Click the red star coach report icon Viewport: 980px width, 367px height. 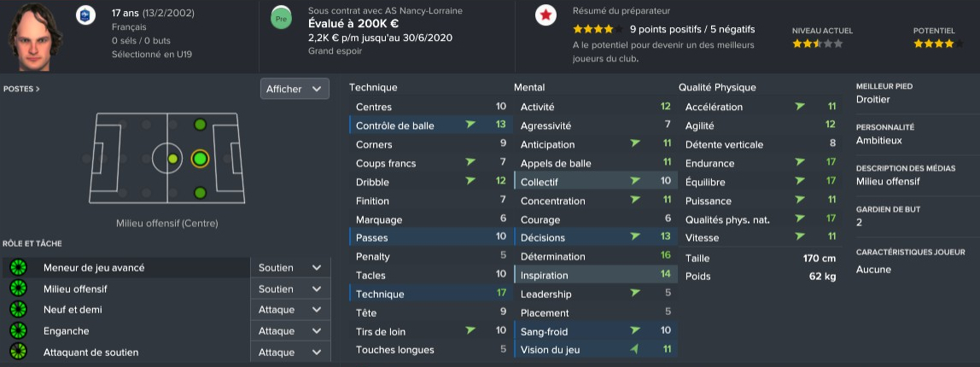[544, 16]
